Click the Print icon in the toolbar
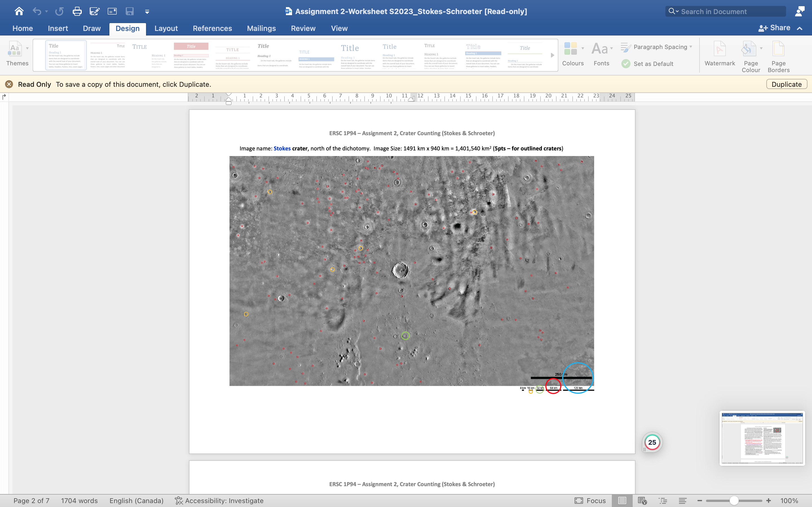This screenshot has height=507, width=812. (77, 11)
